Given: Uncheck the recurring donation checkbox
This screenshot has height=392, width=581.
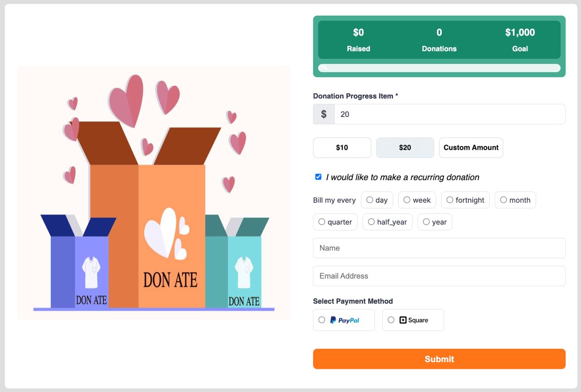Looking at the screenshot, I should (x=318, y=176).
